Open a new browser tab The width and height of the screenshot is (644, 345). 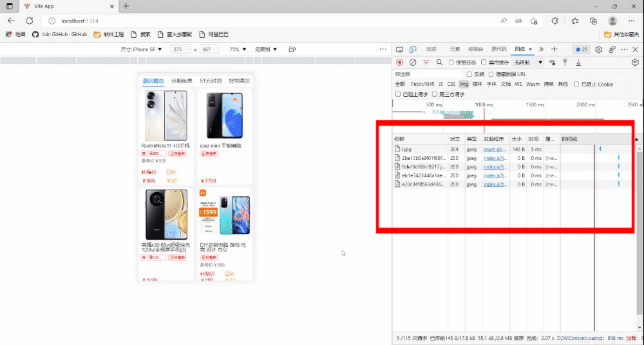126,6
